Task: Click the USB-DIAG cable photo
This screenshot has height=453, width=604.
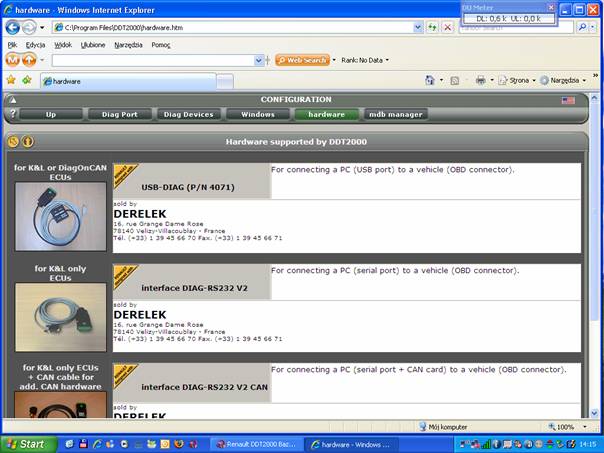Action: click(60, 217)
